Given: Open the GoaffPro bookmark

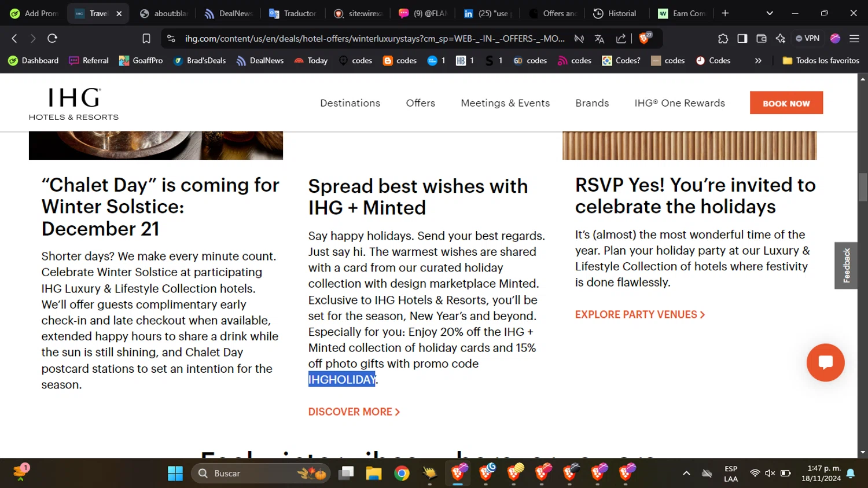Looking at the screenshot, I should point(141,60).
